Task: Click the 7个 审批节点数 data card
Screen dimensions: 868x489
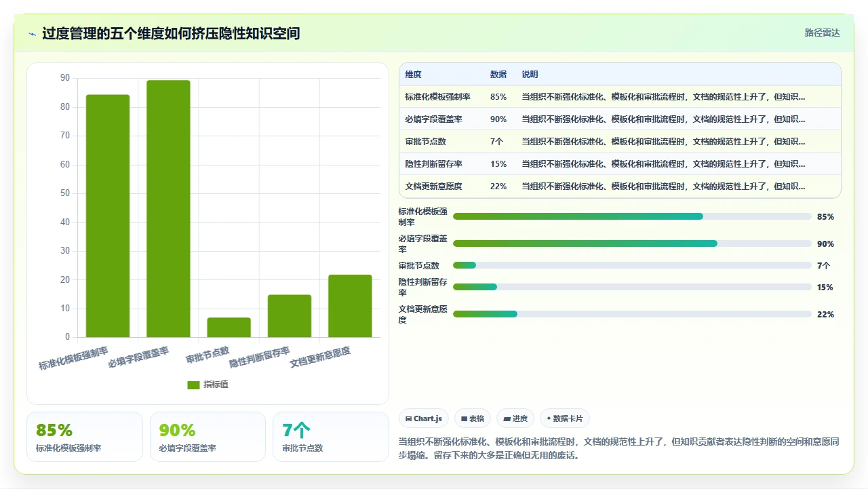Action: [331, 437]
